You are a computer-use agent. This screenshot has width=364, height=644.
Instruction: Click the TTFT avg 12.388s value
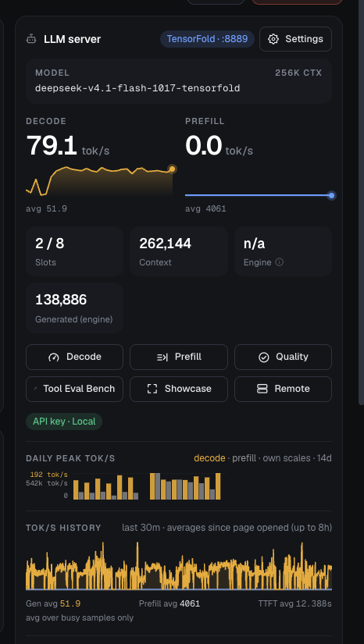[x=314, y=603]
